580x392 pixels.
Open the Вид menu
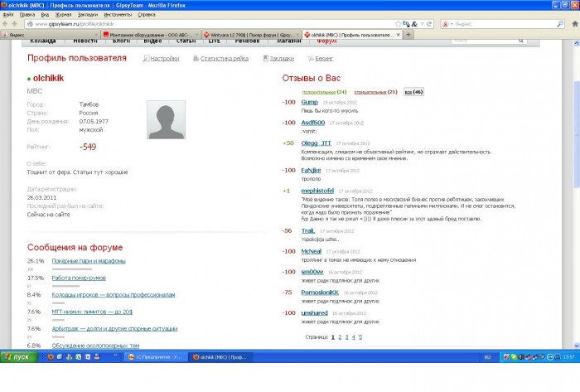(x=45, y=14)
